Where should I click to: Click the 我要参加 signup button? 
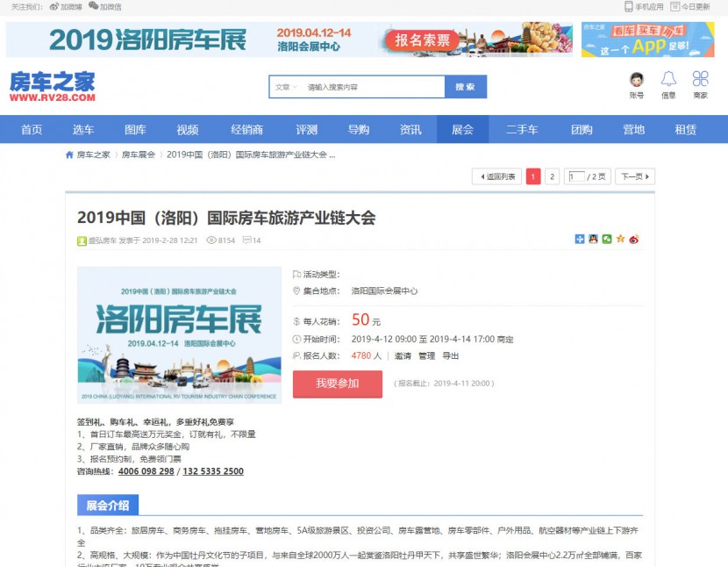pos(338,384)
